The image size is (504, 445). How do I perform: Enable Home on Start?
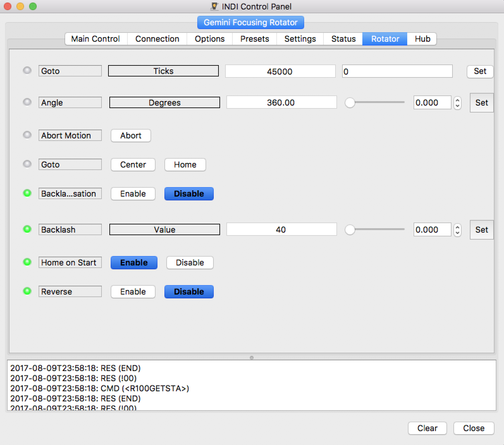(x=134, y=263)
